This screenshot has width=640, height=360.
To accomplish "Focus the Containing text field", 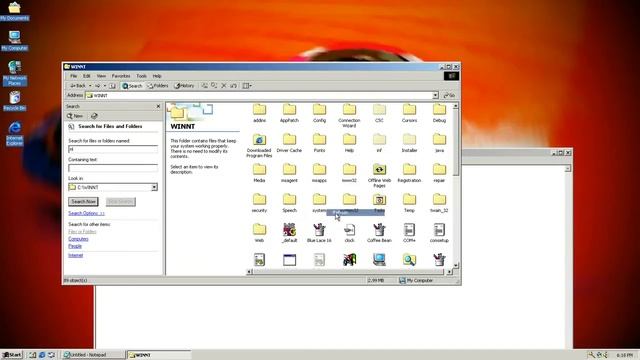I will tap(113, 168).
